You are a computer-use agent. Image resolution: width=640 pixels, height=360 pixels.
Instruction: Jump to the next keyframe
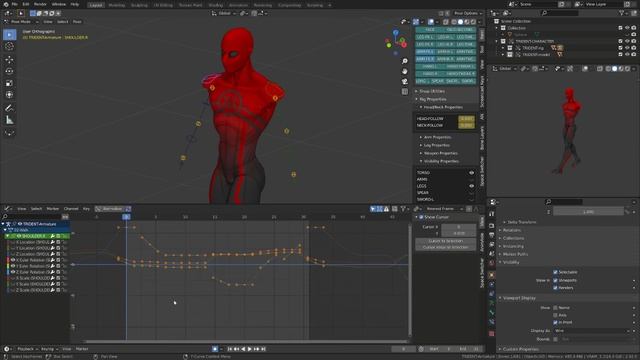tap(257, 349)
